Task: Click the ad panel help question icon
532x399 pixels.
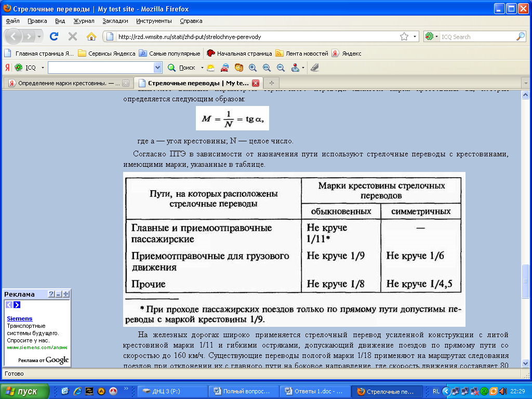Action: click(x=51, y=294)
